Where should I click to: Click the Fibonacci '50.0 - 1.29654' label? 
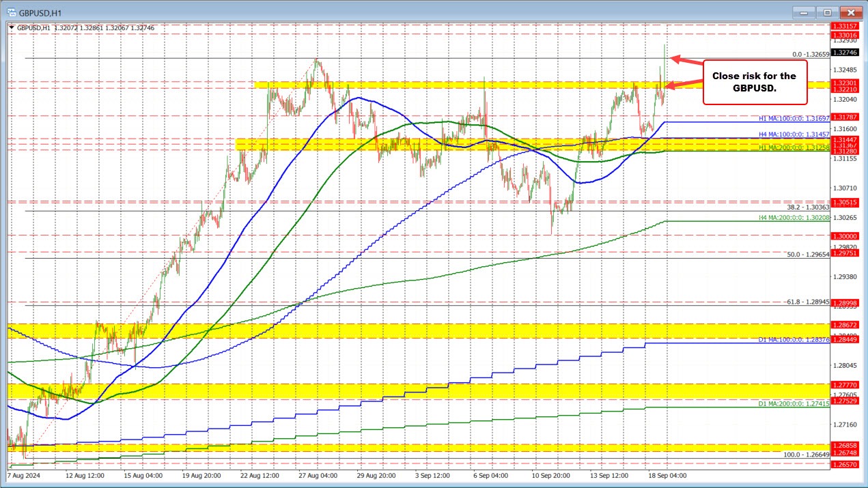tap(807, 254)
